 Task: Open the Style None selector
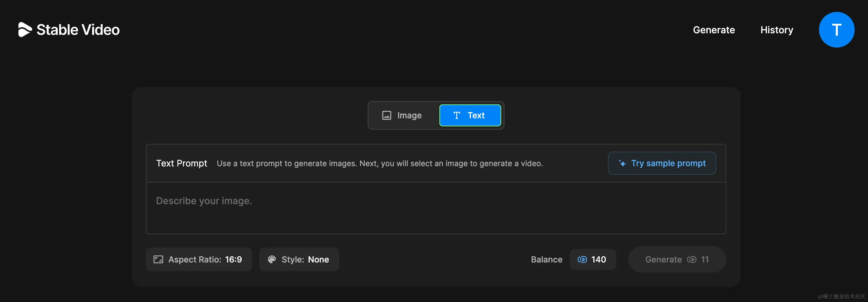tap(299, 259)
